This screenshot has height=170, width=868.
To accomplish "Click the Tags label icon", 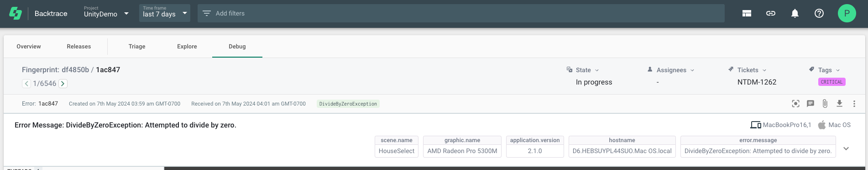I will pos(811,69).
